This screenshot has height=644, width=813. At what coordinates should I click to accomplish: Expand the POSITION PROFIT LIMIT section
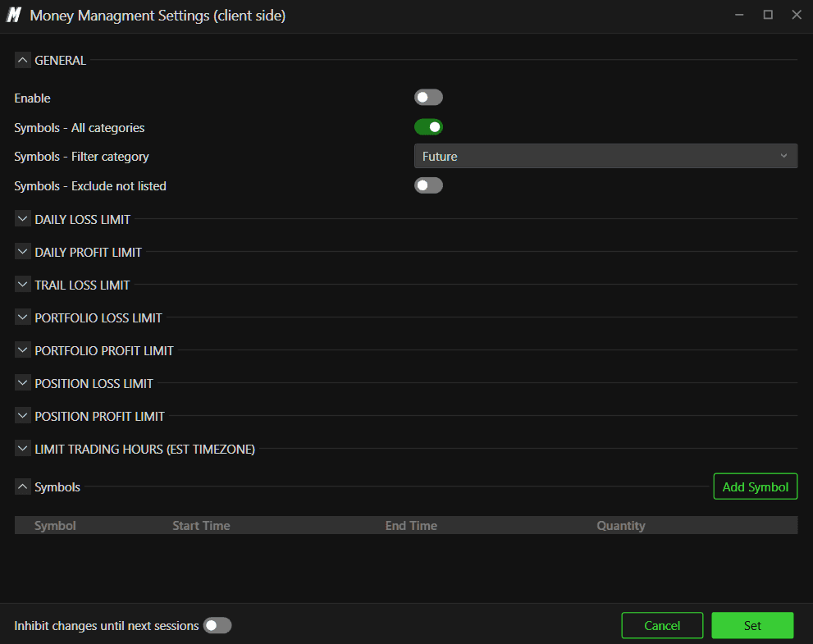[22, 416]
